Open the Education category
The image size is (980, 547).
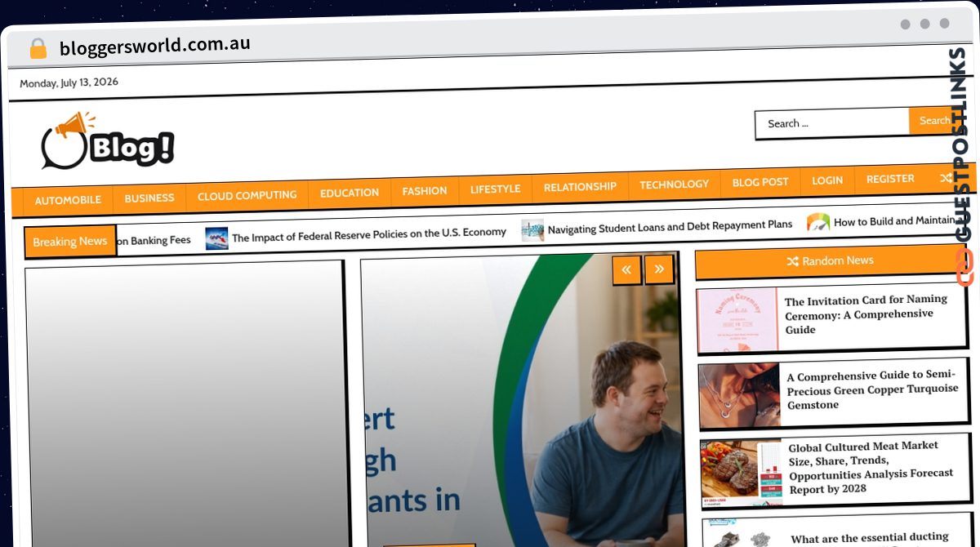click(350, 193)
